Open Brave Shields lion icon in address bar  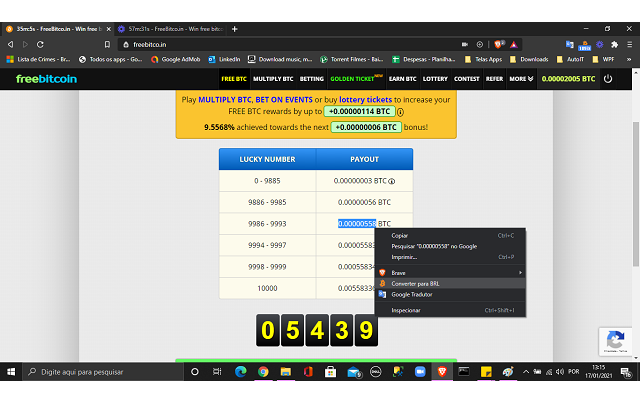click(499, 44)
